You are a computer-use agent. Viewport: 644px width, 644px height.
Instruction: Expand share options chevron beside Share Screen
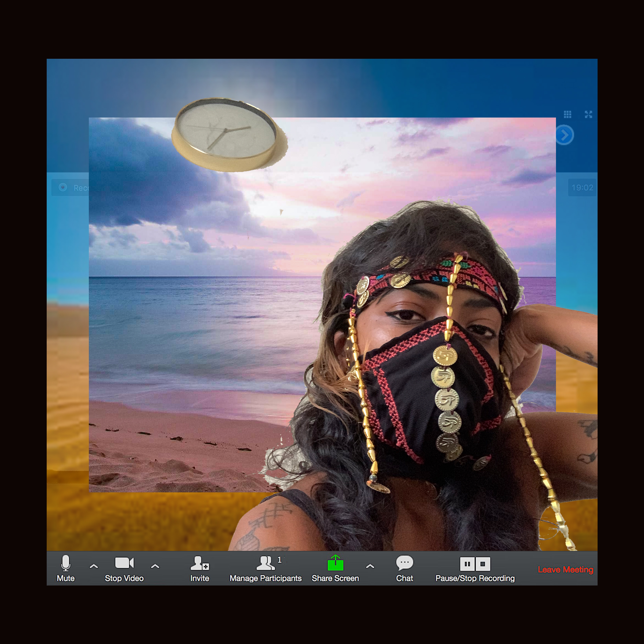(x=370, y=566)
